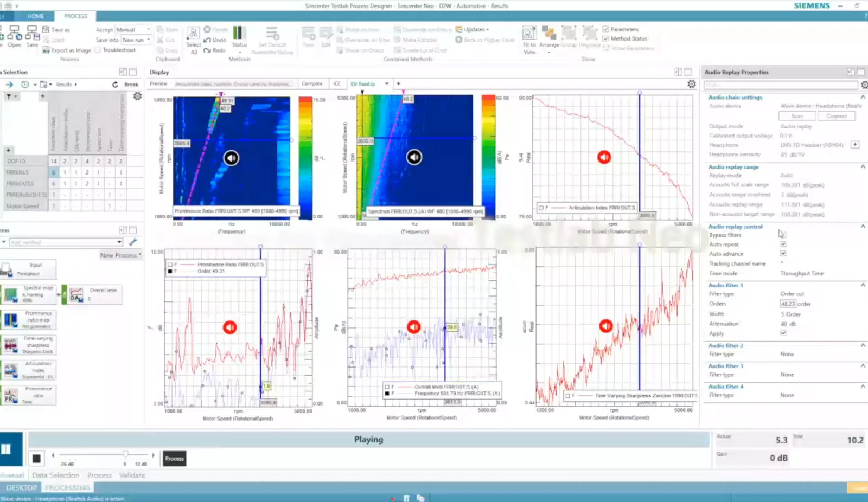Viewport: 868px width, 502px height.
Task: Toggle the Articulation Index legend checkbox
Action: 541,208
